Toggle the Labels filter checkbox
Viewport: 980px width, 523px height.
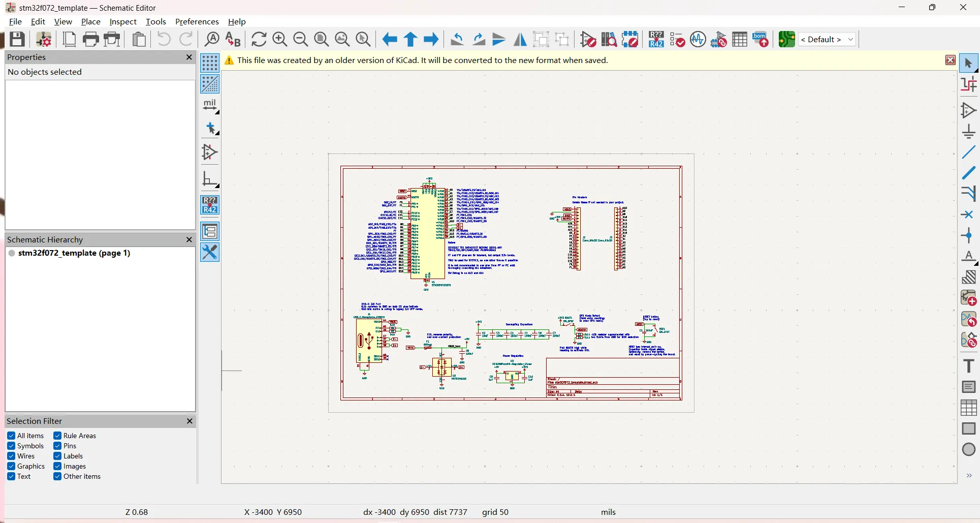tap(57, 456)
